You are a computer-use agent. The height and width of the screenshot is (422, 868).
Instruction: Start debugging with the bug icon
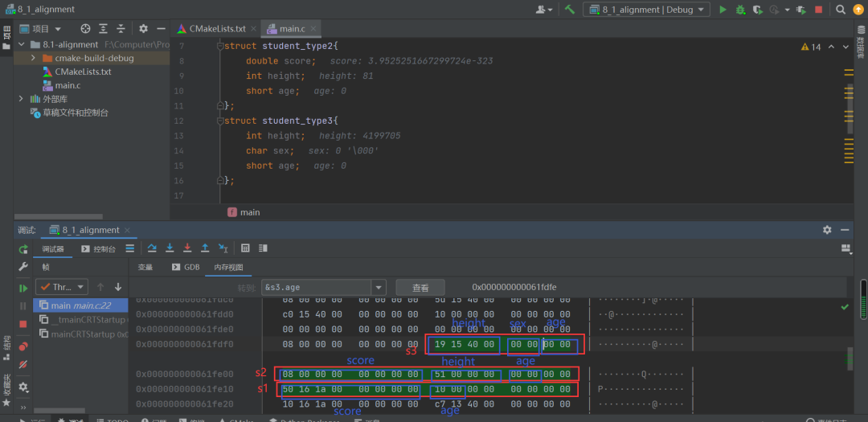[740, 10]
